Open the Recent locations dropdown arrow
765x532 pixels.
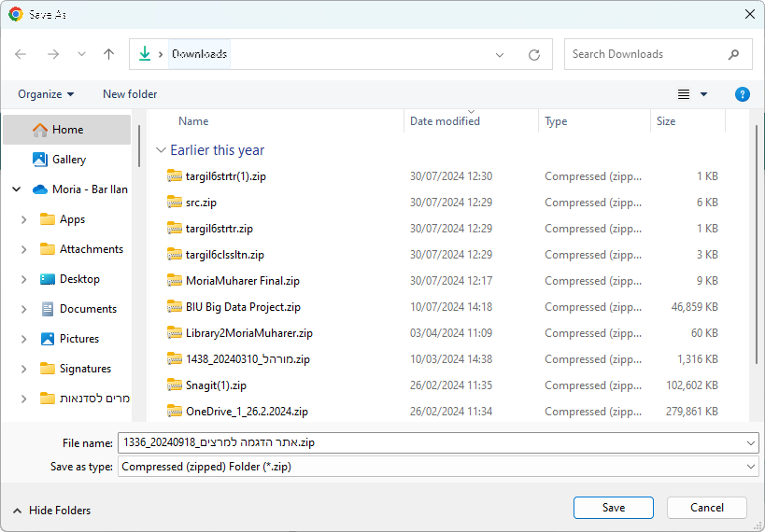[80, 54]
